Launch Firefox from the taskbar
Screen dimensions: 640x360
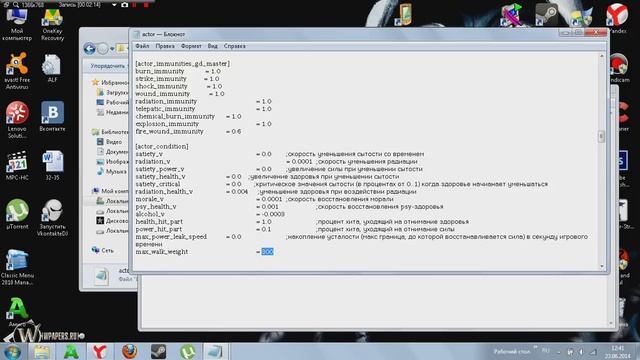(129, 351)
